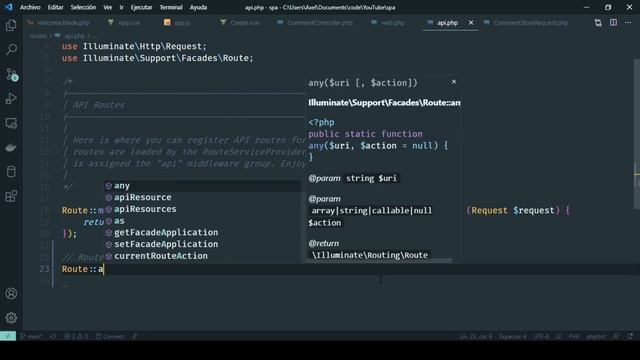640x360 pixels.
Task: Open the Ejecutar menu
Action: coord(141,7)
